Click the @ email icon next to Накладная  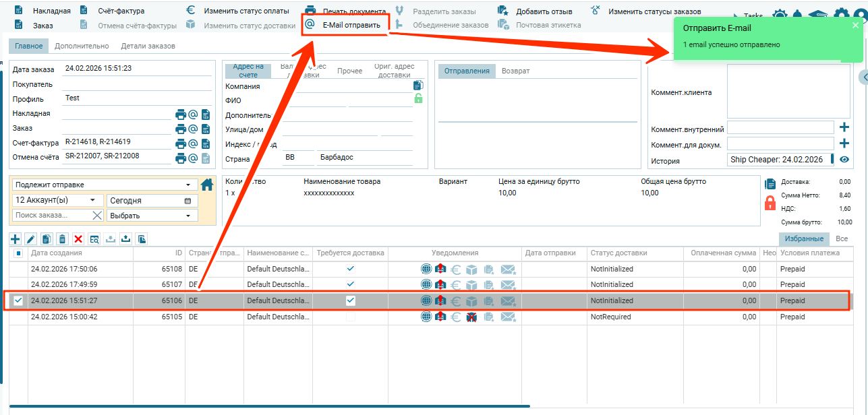193,115
